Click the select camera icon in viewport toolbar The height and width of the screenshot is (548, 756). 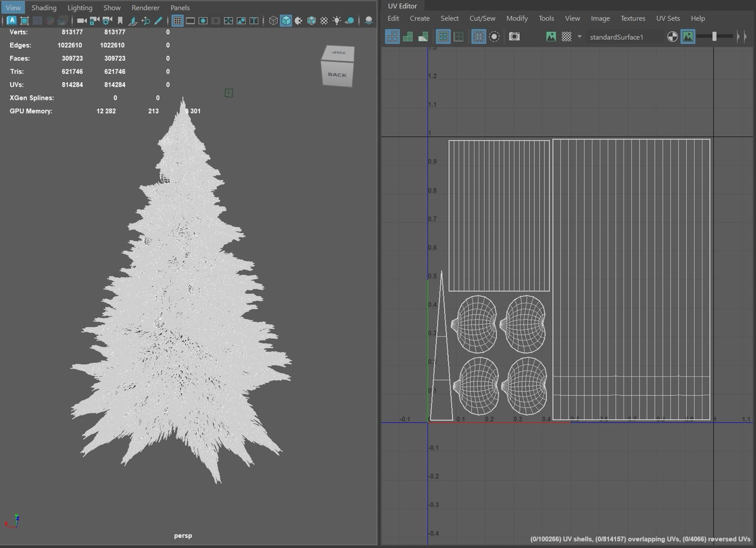pyautogui.click(x=81, y=21)
